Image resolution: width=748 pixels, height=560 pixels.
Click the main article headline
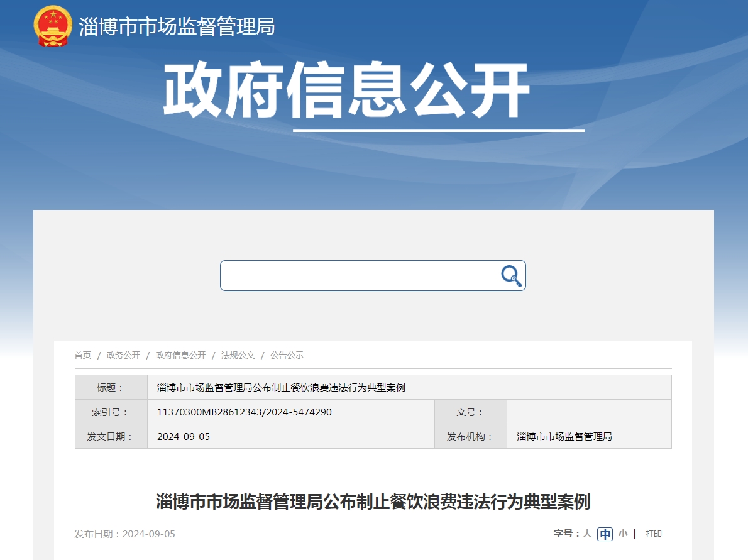pos(373,502)
